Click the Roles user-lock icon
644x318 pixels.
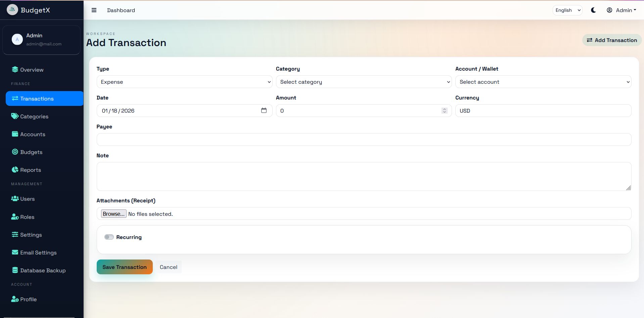click(15, 217)
